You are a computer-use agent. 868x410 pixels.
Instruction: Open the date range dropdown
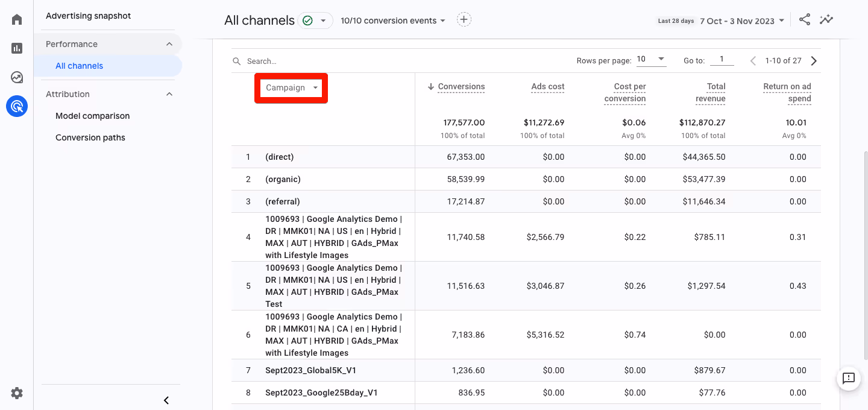742,20
